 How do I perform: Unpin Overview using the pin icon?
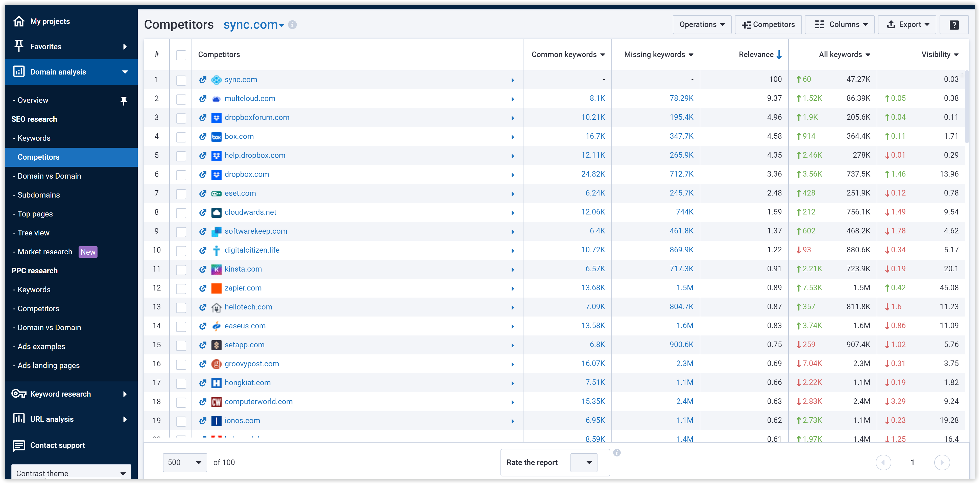click(x=124, y=101)
